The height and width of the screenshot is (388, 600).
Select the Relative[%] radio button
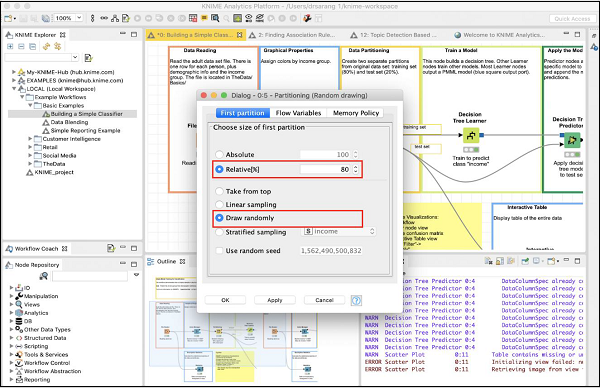(x=219, y=169)
